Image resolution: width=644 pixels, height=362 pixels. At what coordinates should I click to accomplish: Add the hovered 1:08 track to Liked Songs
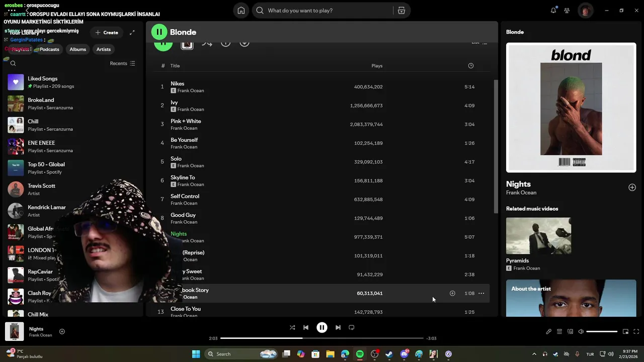[x=452, y=293]
